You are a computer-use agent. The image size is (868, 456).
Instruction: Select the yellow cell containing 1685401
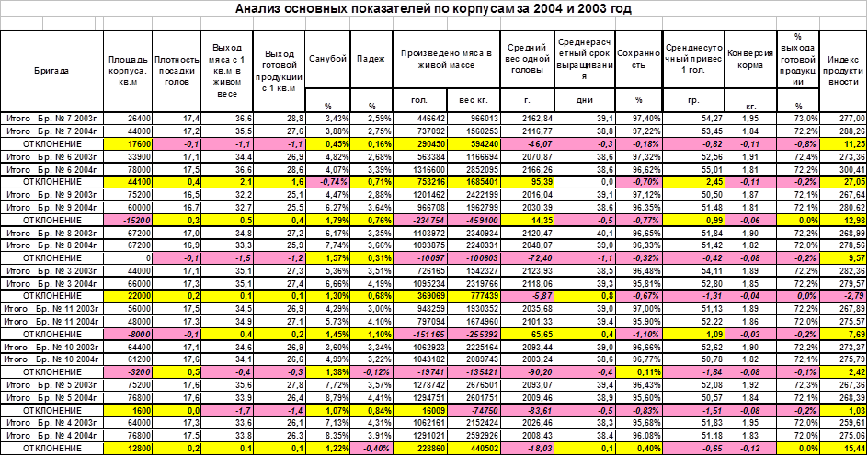pyautogui.click(x=476, y=182)
